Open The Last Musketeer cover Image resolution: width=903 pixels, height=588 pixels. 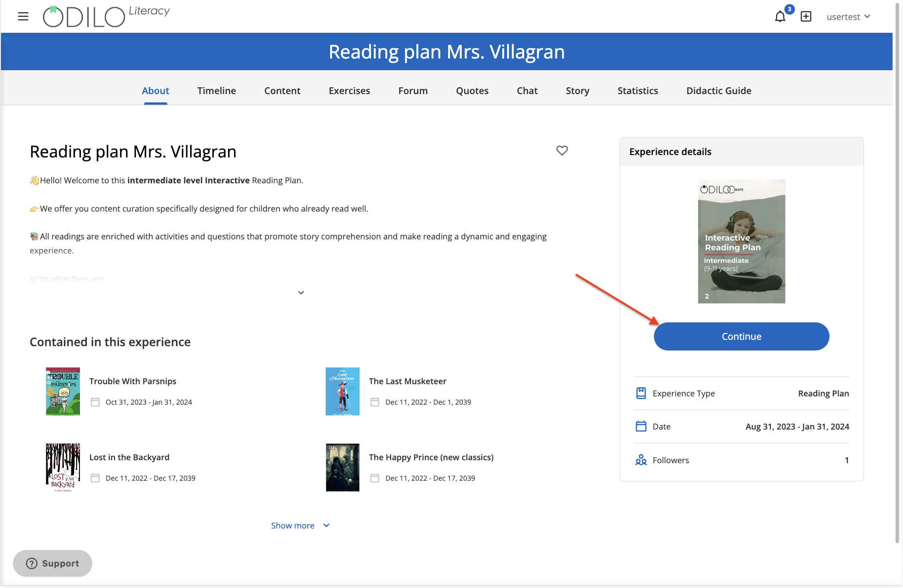click(342, 392)
